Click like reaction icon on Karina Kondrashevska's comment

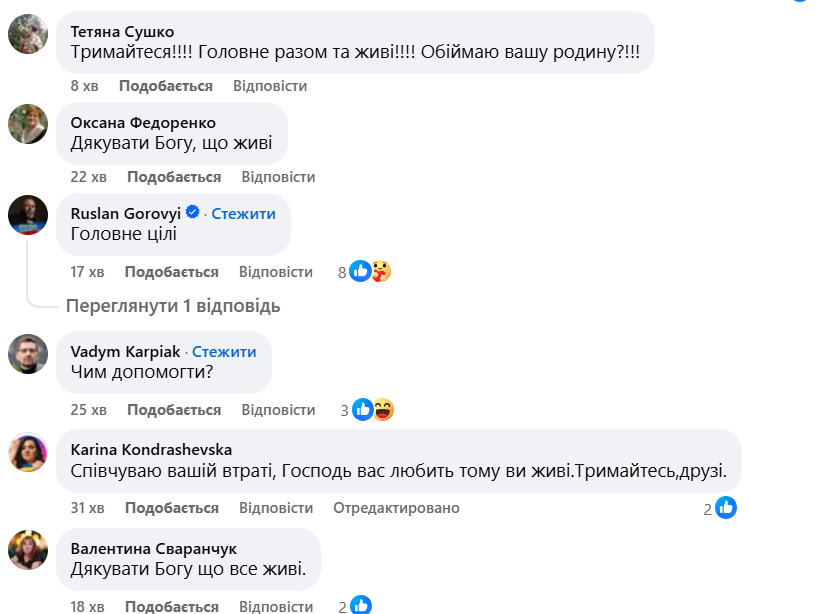[x=726, y=508]
